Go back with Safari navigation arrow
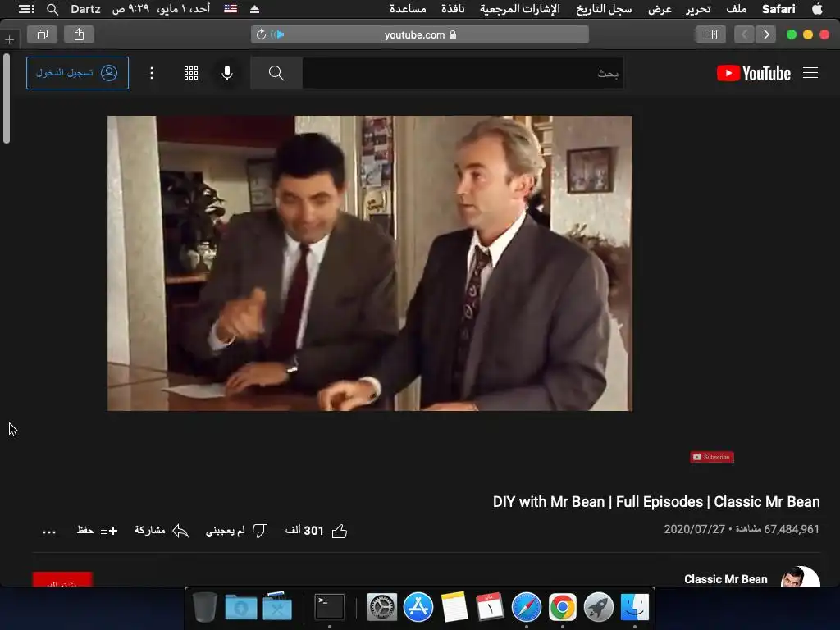The width and height of the screenshot is (840, 630). point(766,34)
